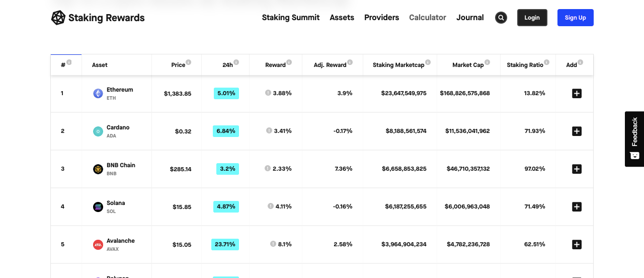Click Ethereum's 5.01% change badge

coord(226,93)
